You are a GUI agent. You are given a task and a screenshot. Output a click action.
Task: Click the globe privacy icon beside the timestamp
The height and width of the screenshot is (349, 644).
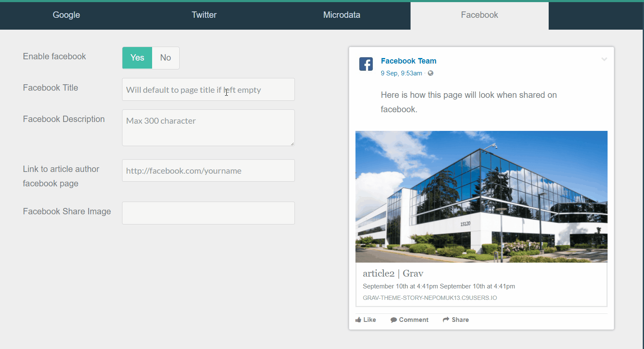(430, 73)
